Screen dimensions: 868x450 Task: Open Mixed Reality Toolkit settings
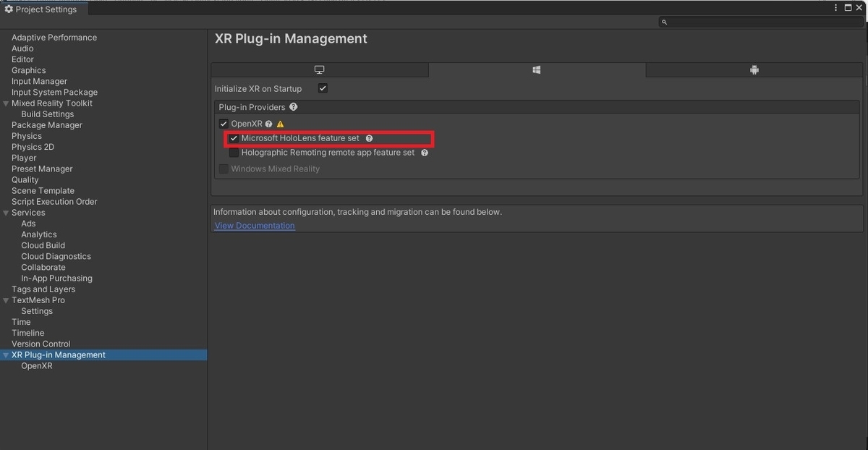click(x=52, y=103)
